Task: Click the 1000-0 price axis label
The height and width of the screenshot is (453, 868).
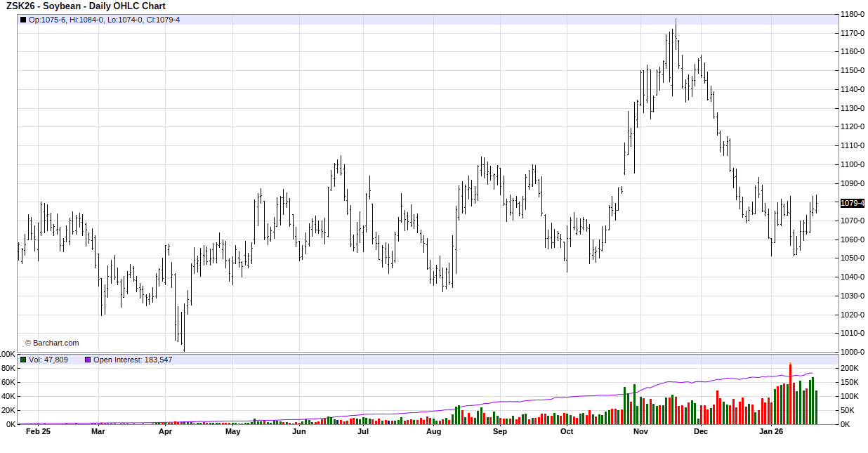Action: tap(852, 352)
